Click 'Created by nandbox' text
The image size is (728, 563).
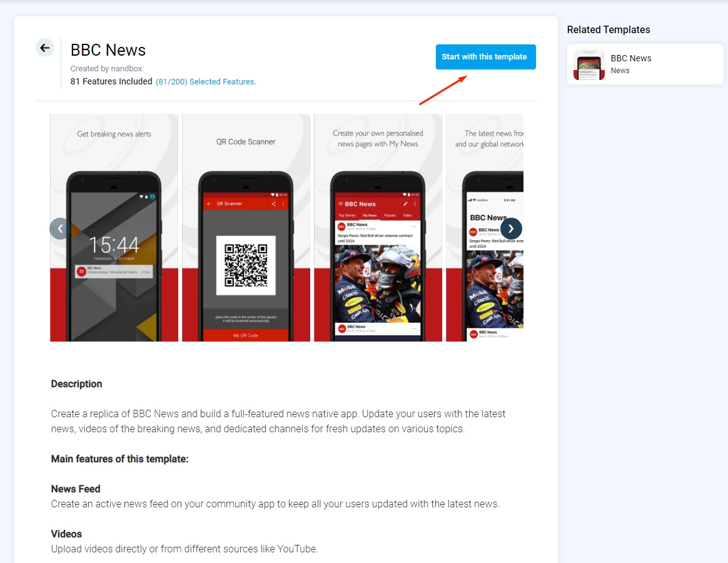(106, 68)
